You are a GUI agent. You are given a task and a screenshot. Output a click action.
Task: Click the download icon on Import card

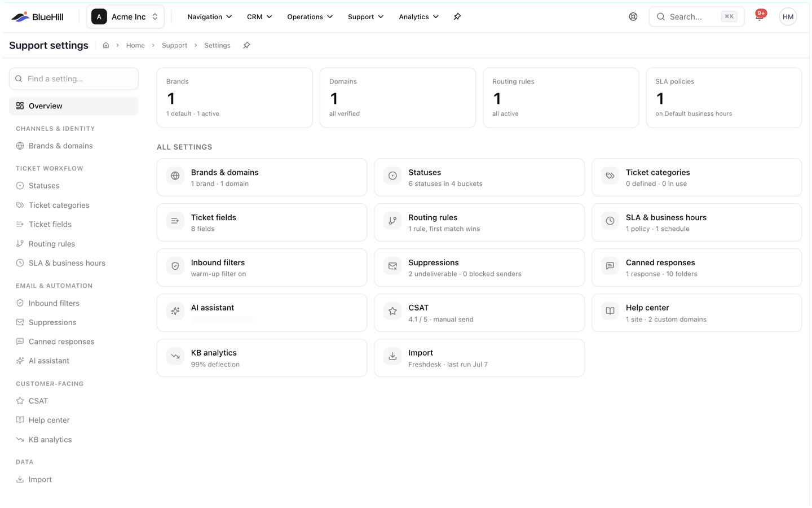tap(393, 356)
